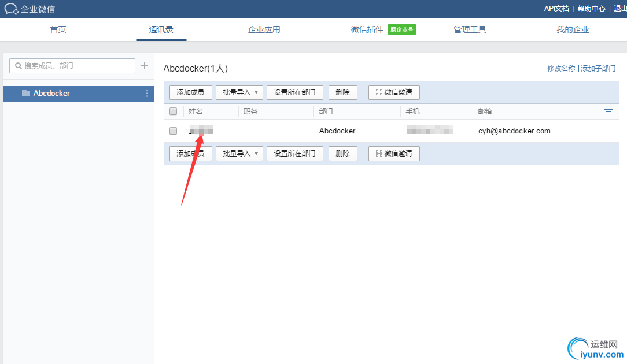Click the plus icon beside search box
The width and height of the screenshot is (627, 364).
click(145, 66)
